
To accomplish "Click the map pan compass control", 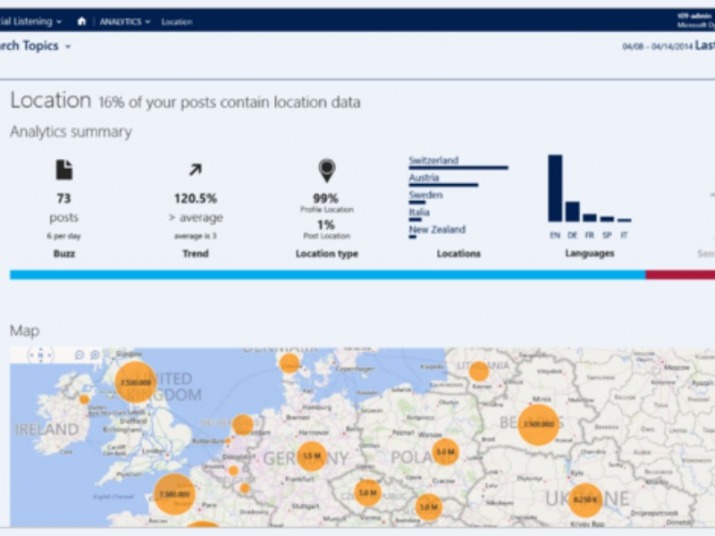I will click(41, 355).
